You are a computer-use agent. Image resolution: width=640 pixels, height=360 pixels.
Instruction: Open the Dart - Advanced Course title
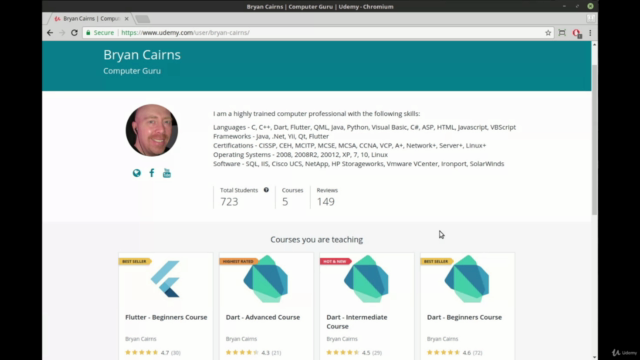[263, 317]
